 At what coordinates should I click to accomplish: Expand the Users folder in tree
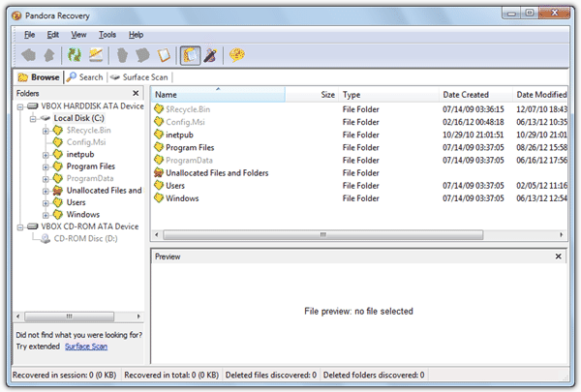pos(45,202)
